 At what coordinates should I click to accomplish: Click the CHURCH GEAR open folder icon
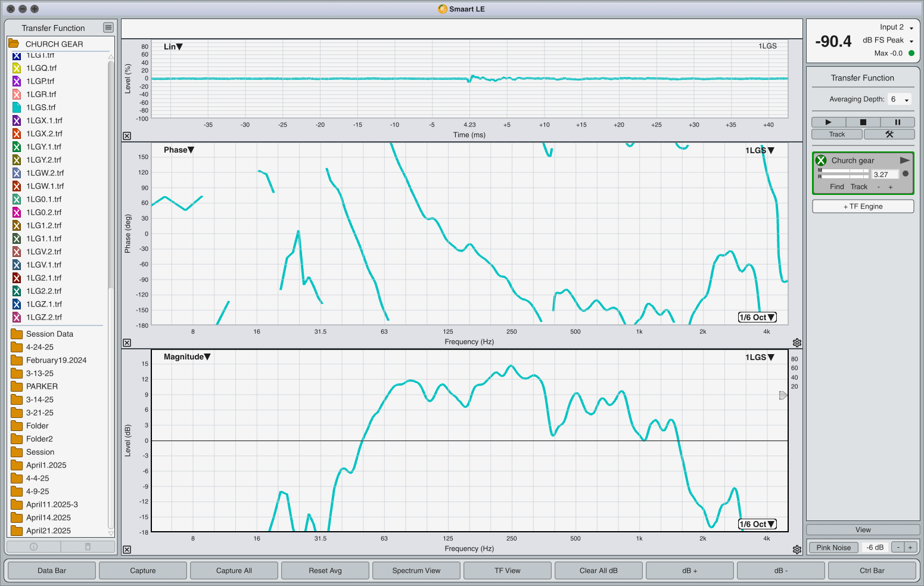[x=14, y=44]
